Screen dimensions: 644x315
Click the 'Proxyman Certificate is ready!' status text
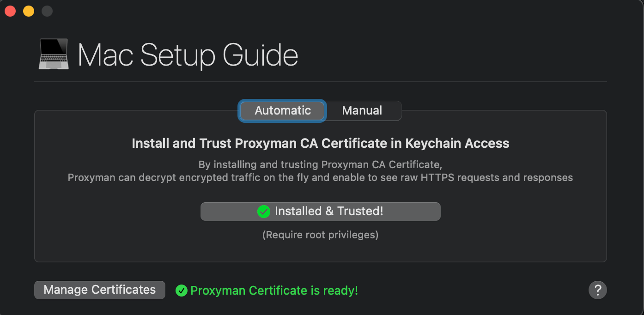pyautogui.click(x=274, y=291)
